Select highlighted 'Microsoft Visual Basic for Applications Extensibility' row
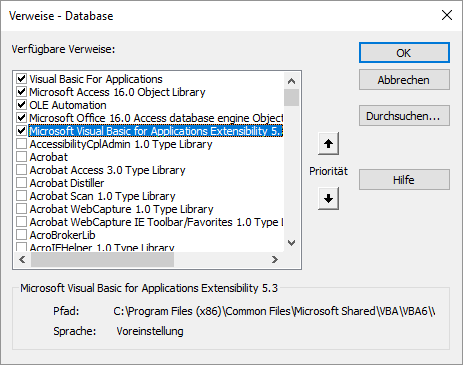The height and width of the screenshot is (365, 463). [156, 131]
